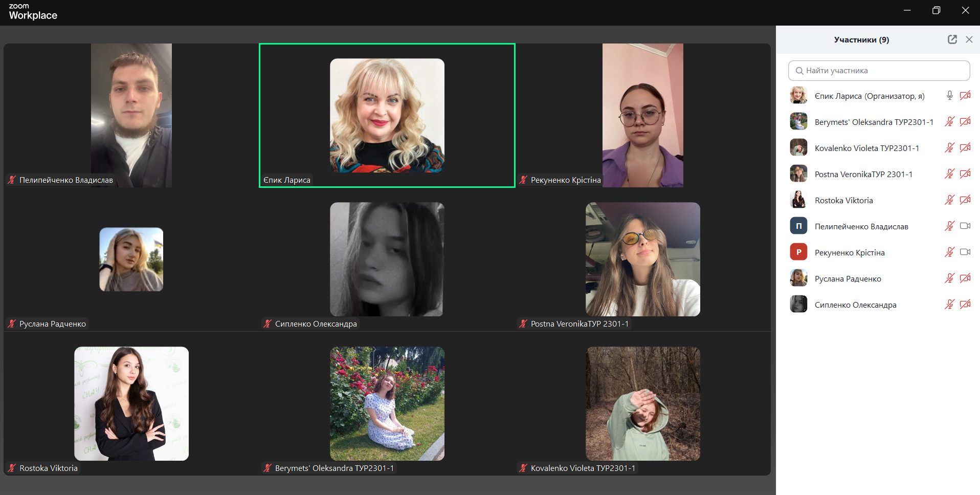Click the name "Postna VeronikaТУР 2301-1" in list
This screenshot has height=495, width=980.
(x=863, y=175)
